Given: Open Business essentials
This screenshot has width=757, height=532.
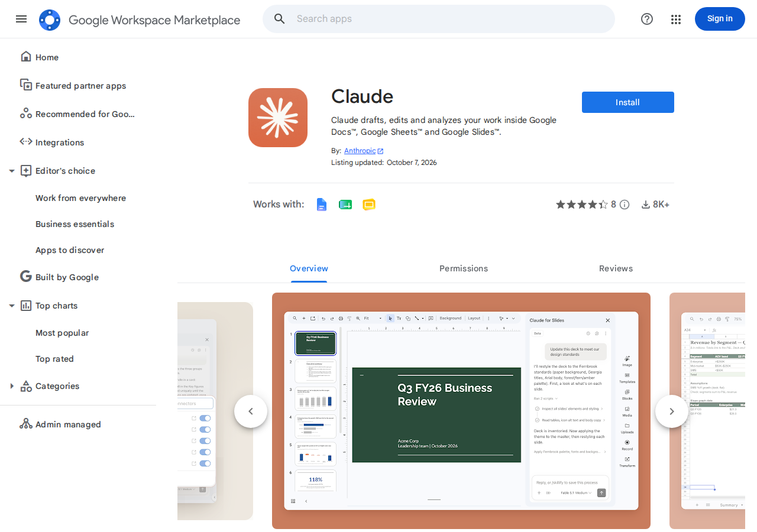Looking at the screenshot, I should tap(75, 224).
